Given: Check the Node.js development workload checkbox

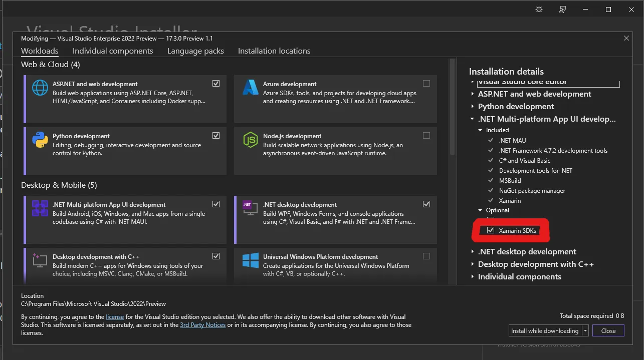Looking at the screenshot, I should tap(426, 136).
